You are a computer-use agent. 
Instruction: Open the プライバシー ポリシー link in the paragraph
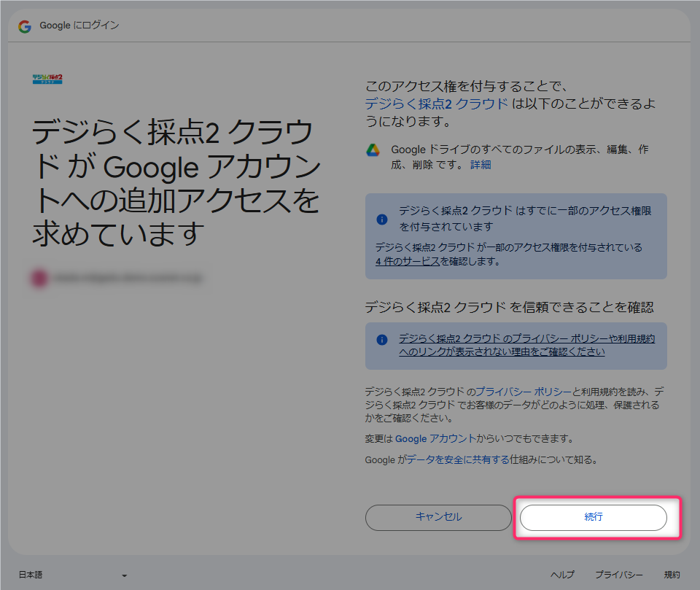tap(524, 392)
